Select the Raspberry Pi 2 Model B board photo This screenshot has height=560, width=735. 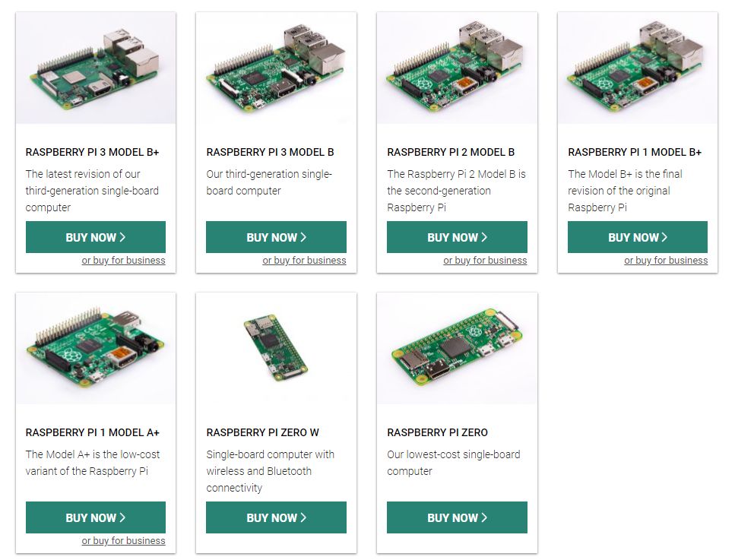[457, 68]
